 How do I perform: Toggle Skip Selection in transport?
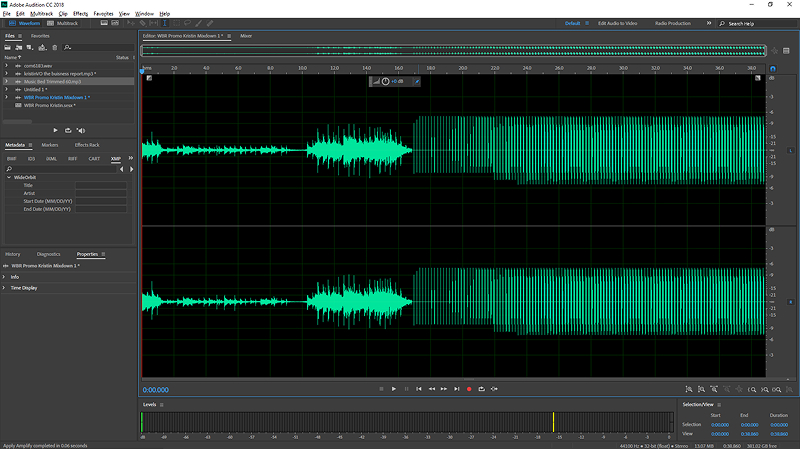coord(494,389)
